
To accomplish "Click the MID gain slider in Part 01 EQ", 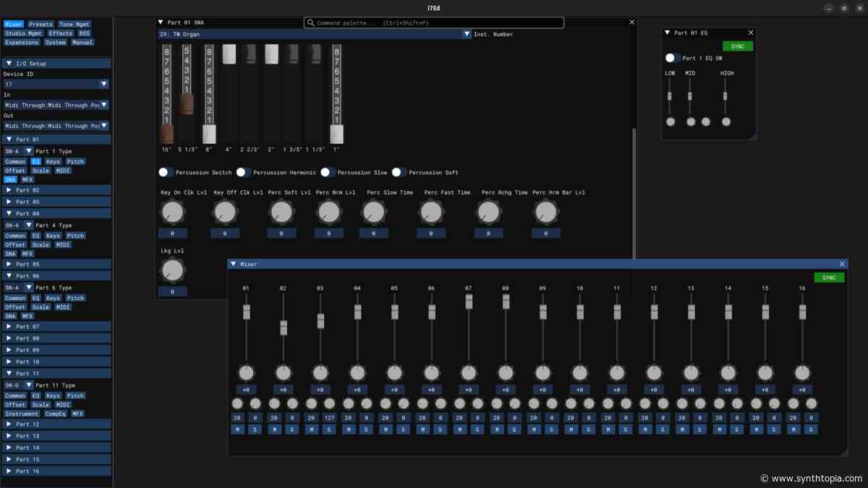I will click(x=690, y=95).
